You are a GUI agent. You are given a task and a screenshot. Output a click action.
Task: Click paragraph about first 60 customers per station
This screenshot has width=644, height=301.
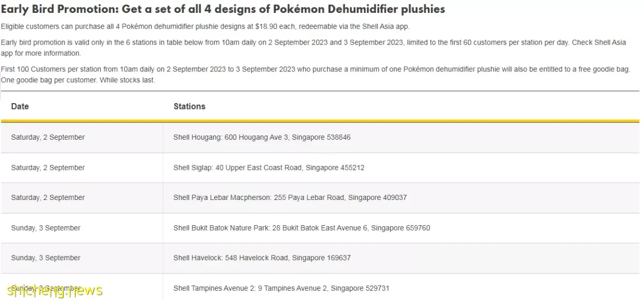click(x=313, y=48)
